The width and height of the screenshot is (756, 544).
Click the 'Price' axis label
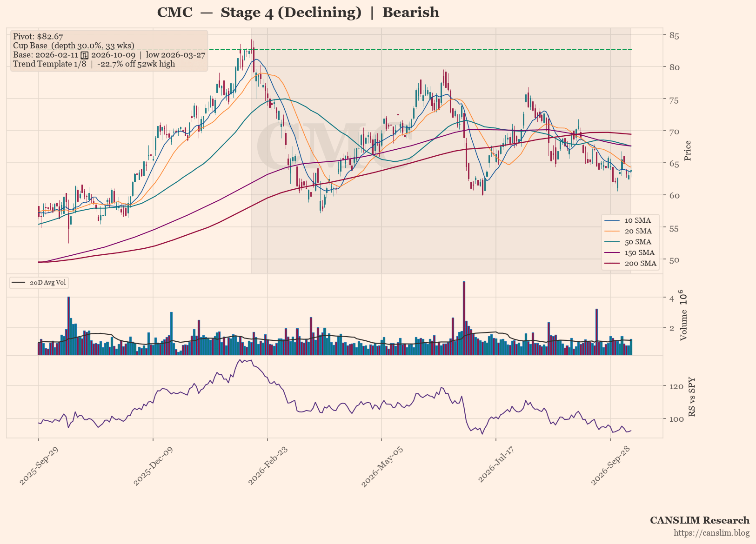pyautogui.click(x=688, y=151)
